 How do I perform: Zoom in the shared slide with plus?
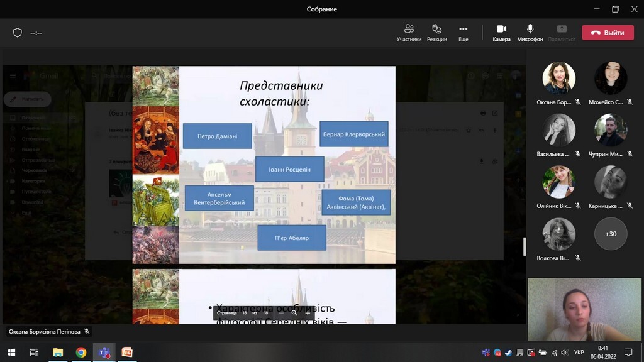pos(308,312)
